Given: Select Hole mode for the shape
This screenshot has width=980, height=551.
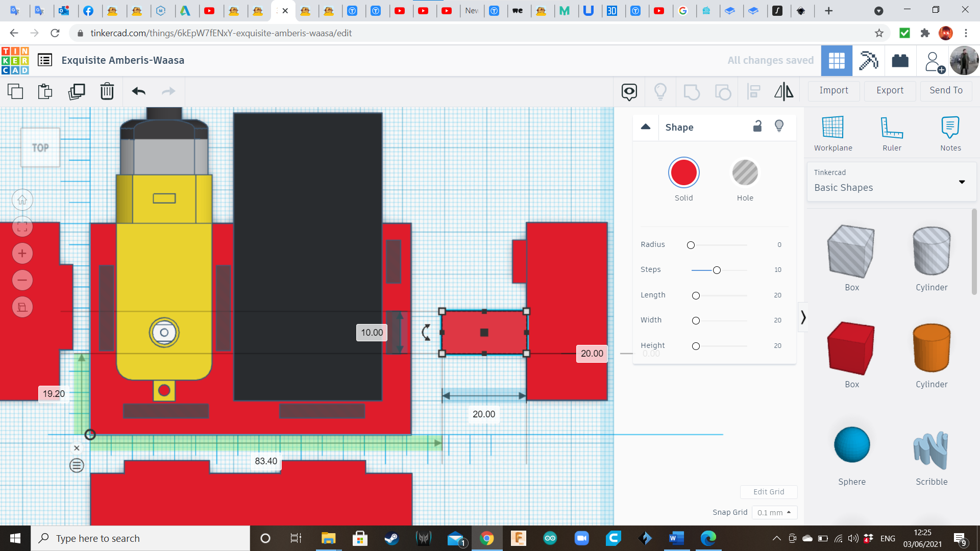Looking at the screenshot, I should (x=745, y=172).
